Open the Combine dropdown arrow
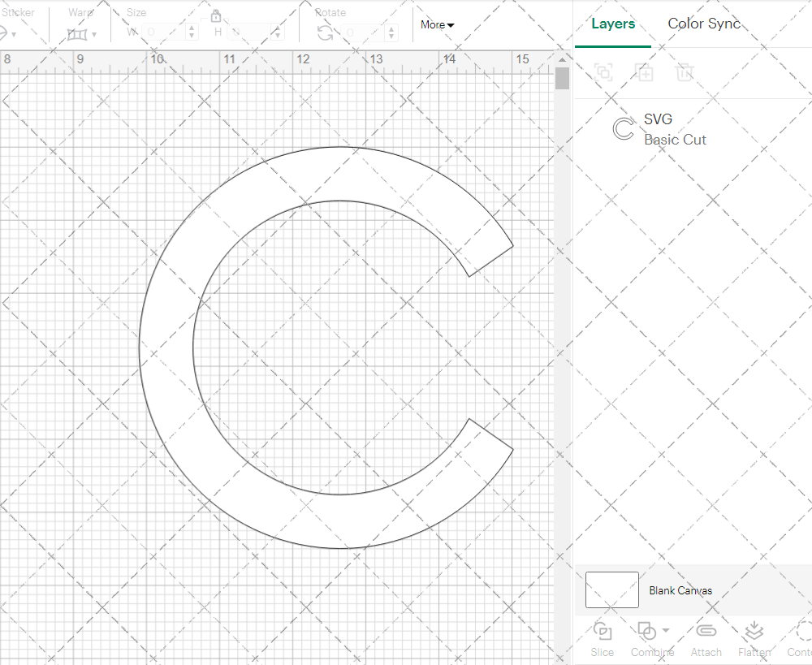 666,631
